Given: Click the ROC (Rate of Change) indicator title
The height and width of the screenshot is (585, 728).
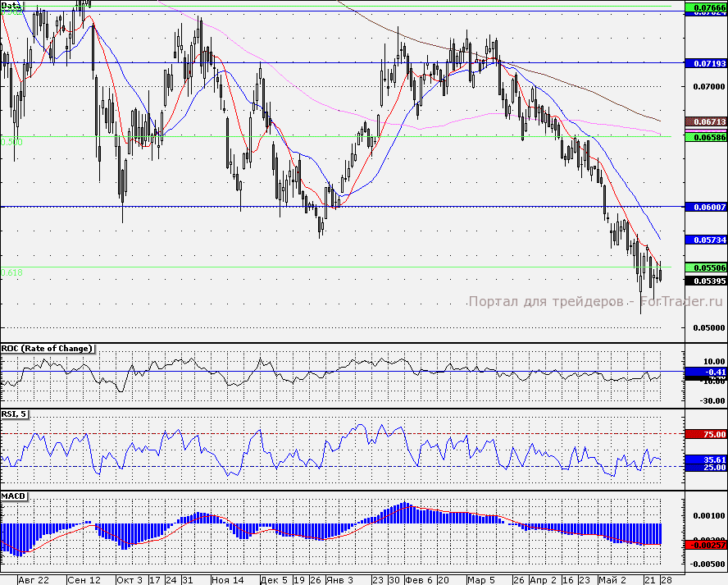Looking at the screenshot, I should coord(48,348).
